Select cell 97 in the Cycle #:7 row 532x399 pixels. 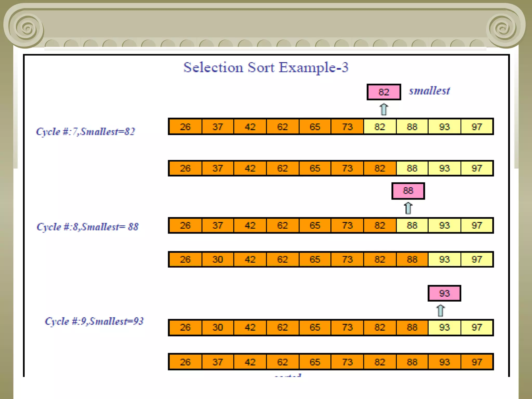click(477, 127)
